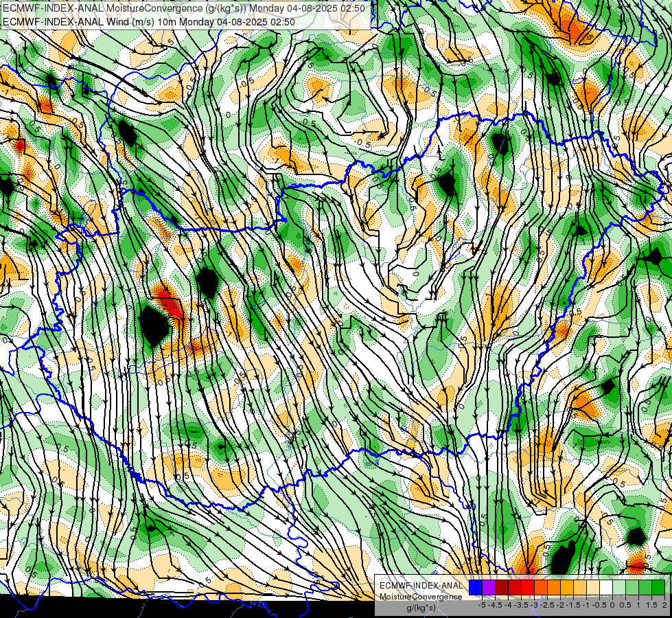Click the palest green legend swatch
672x618 pixels.
(x=619, y=587)
